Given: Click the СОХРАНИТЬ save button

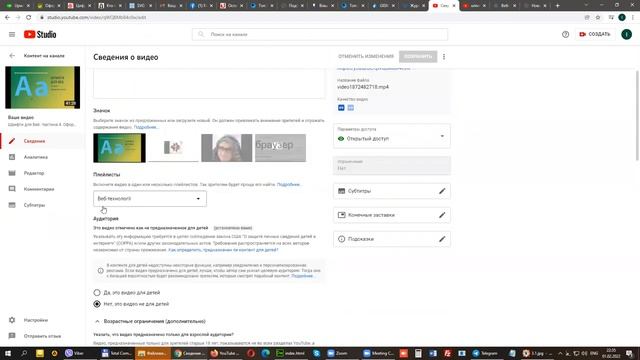Looking at the screenshot, I should (418, 56).
